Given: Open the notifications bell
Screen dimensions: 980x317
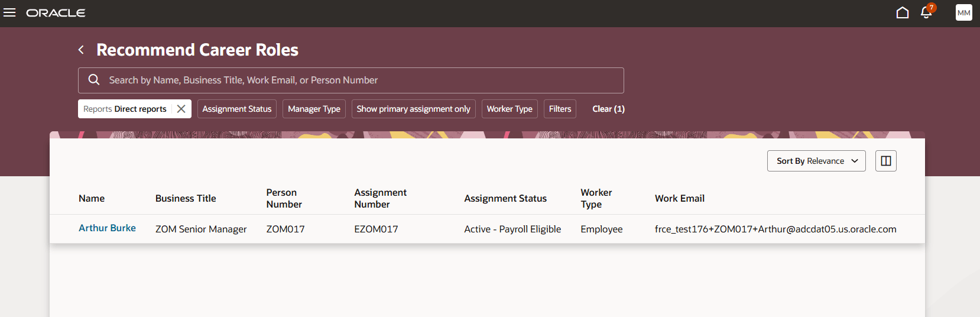Looking at the screenshot, I should click(x=926, y=12).
